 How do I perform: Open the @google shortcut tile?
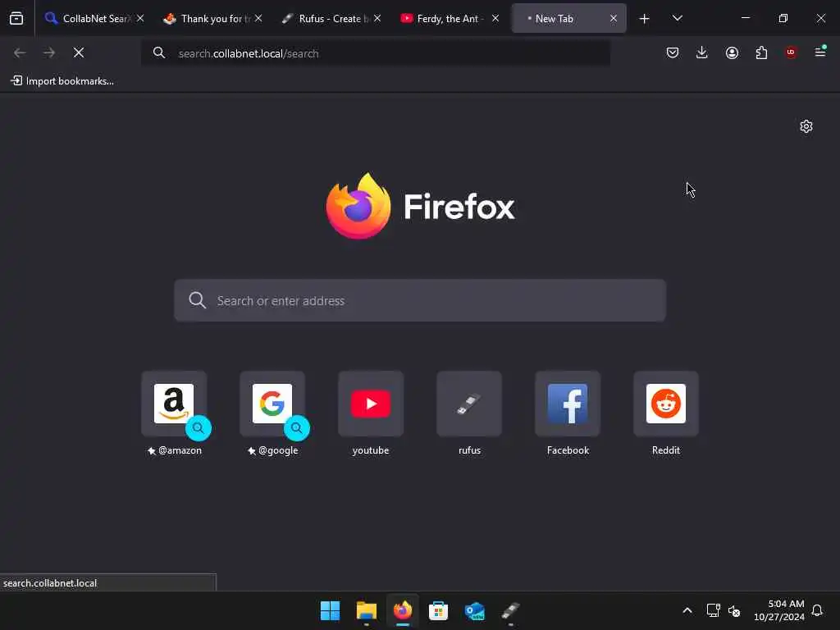[272, 404]
